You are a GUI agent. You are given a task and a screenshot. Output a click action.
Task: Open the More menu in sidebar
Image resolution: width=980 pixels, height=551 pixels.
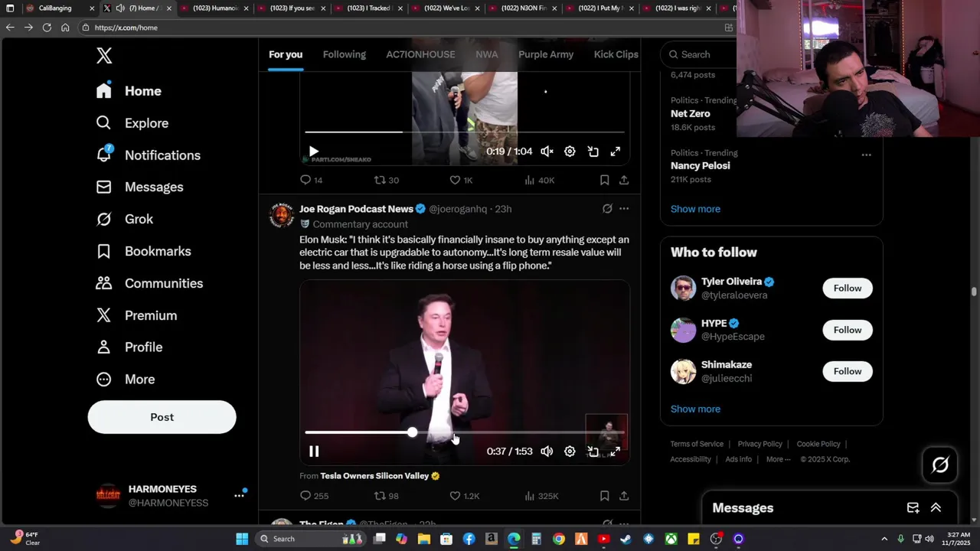click(125, 380)
